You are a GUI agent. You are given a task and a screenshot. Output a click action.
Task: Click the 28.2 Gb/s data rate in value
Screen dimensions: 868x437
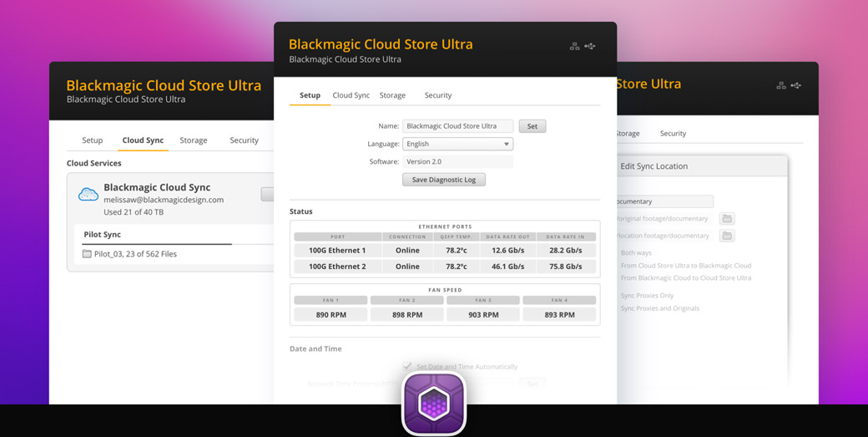567,251
